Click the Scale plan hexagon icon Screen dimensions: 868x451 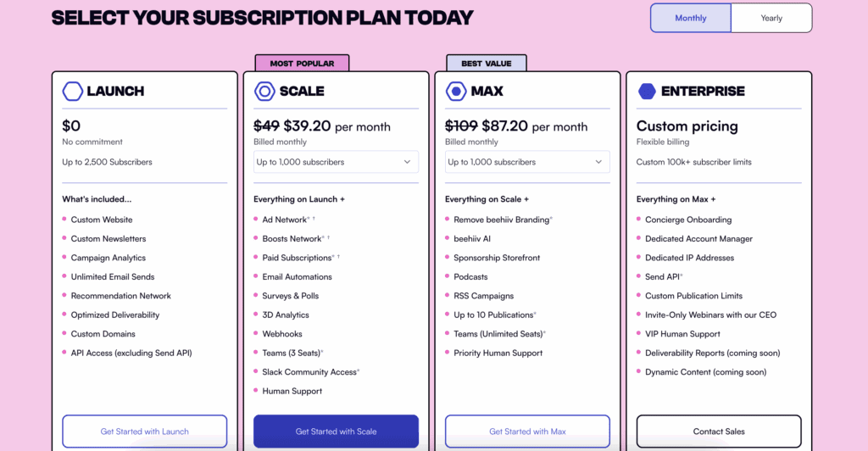pos(264,92)
